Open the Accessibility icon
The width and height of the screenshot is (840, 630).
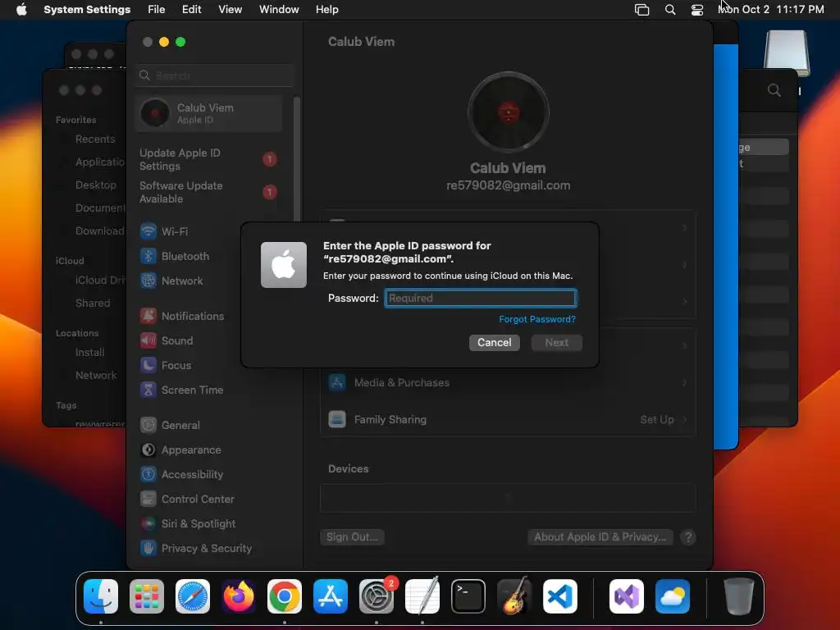[148, 475]
